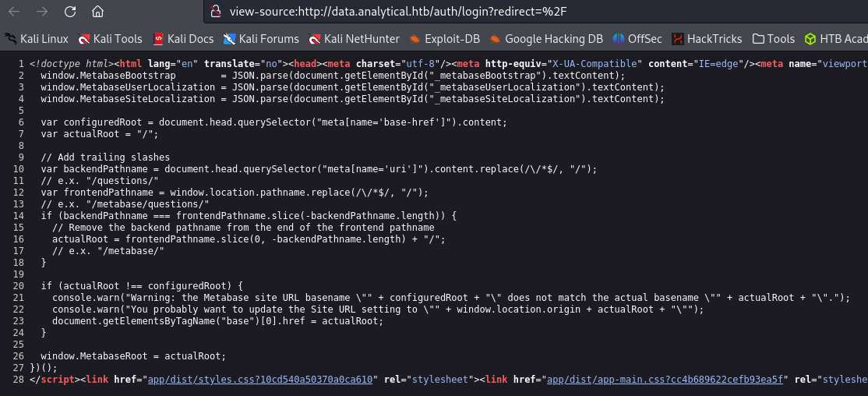
Task: Open the OffSec bookmark
Action: [637, 39]
